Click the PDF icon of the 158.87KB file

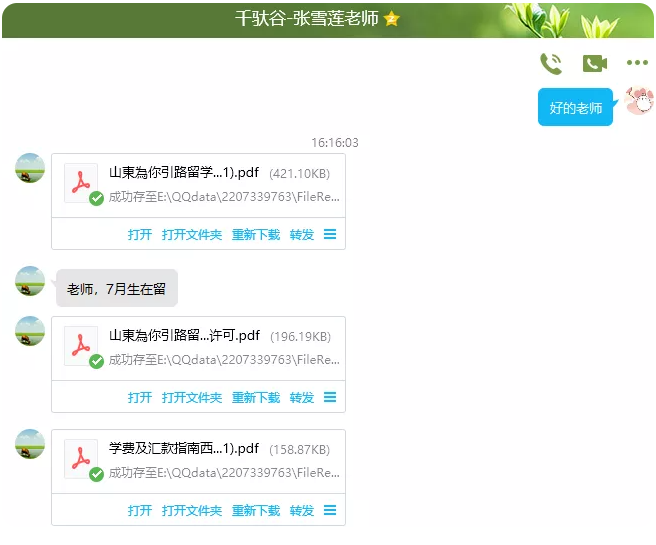tap(81, 459)
